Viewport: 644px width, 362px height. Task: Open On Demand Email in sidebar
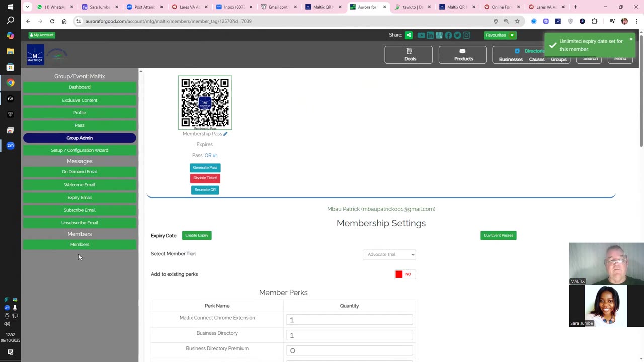pyautogui.click(x=79, y=172)
